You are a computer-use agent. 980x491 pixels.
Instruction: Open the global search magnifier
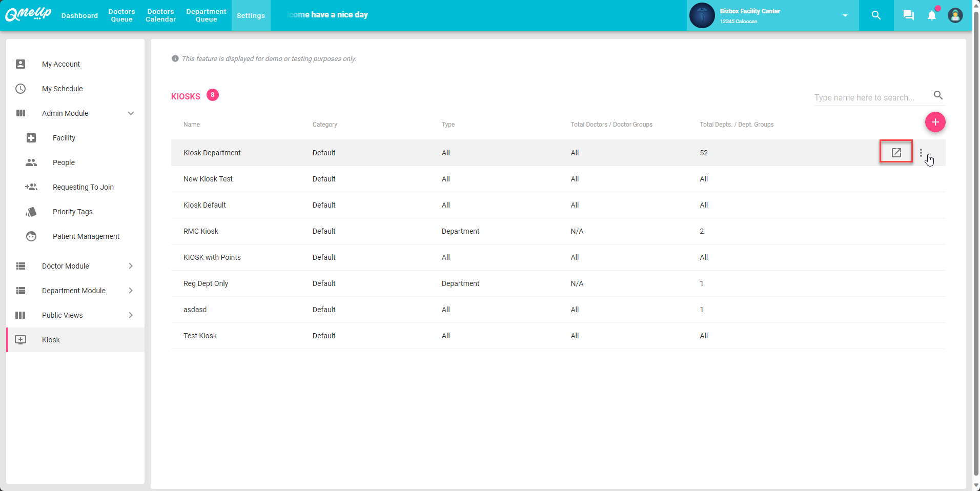(x=876, y=15)
